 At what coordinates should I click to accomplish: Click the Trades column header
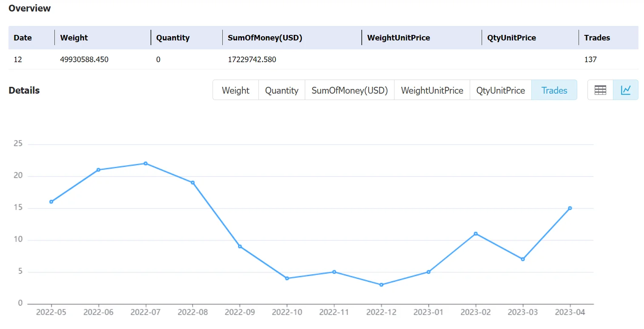coord(597,37)
